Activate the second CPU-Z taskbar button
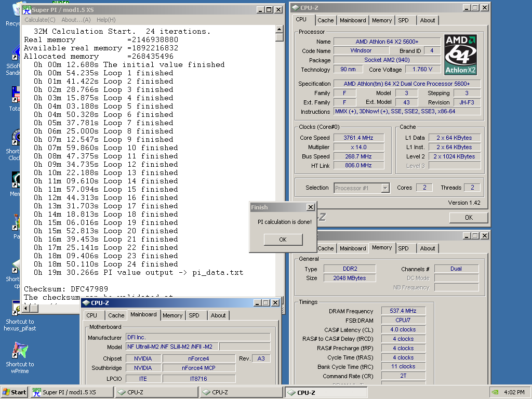Screen dimensions: 532x399 click(x=241, y=392)
